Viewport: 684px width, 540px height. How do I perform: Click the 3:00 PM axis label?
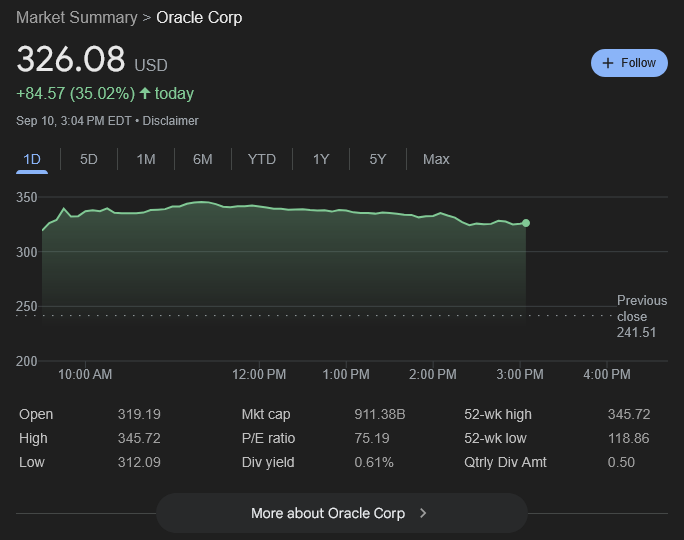520,374
